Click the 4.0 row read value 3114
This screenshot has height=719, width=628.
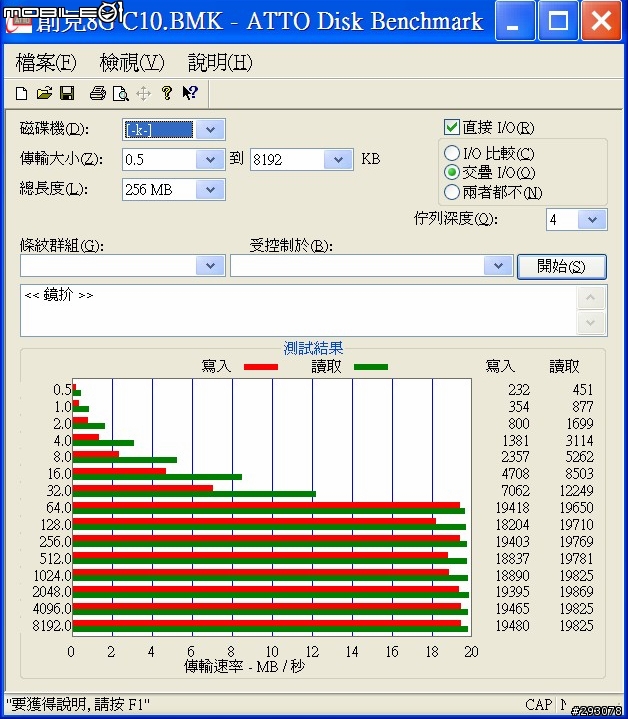coord(579,441)
